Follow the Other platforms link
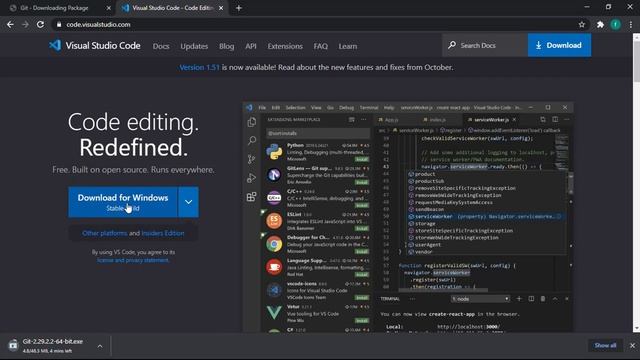Viewport: 640px width, 360px height. pos(104,233)
